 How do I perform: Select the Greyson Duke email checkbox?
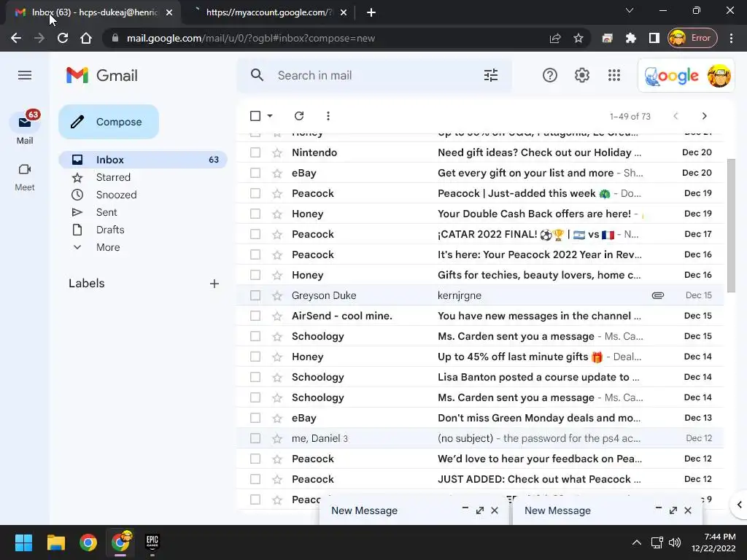pyautogui.click(x=255, y=295)
